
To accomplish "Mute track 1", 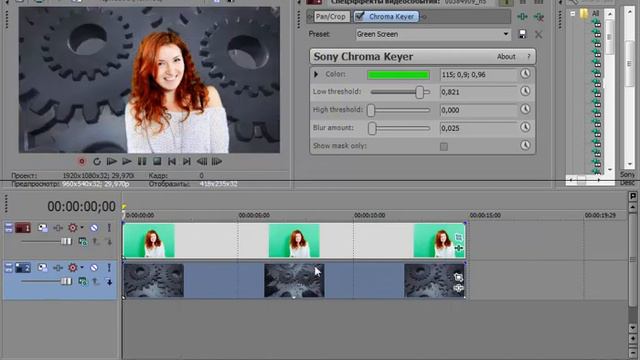I will tap(94, 228).
